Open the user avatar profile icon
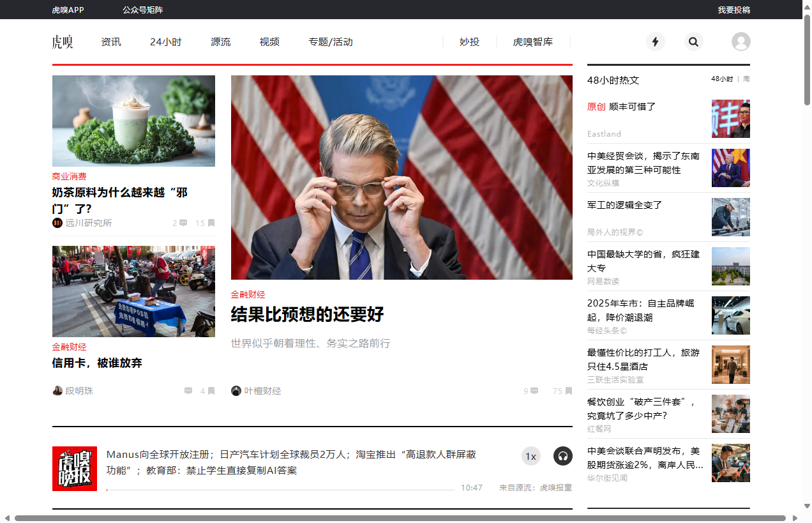Screen dimensions: 812x523 [x=741, y=42]
